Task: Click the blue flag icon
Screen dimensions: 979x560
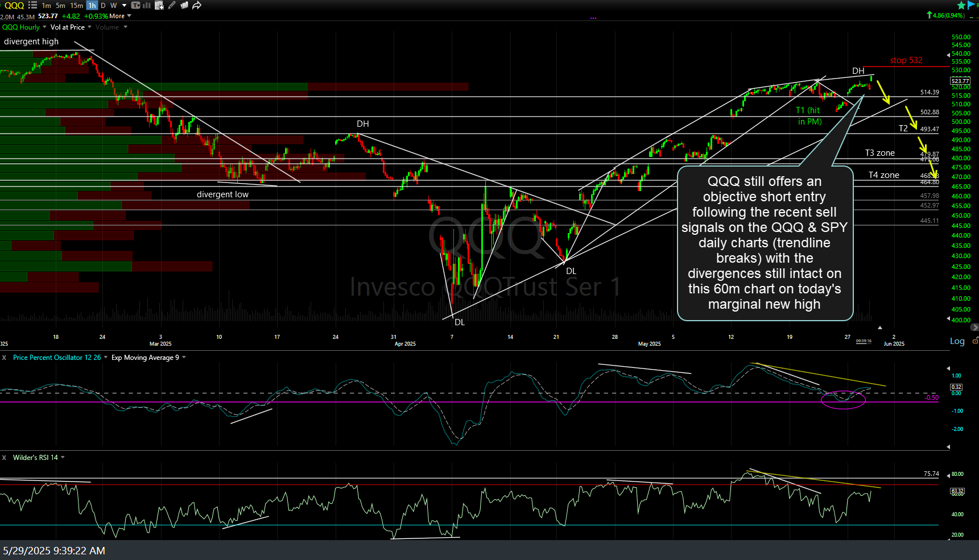Action: (971, 5)
